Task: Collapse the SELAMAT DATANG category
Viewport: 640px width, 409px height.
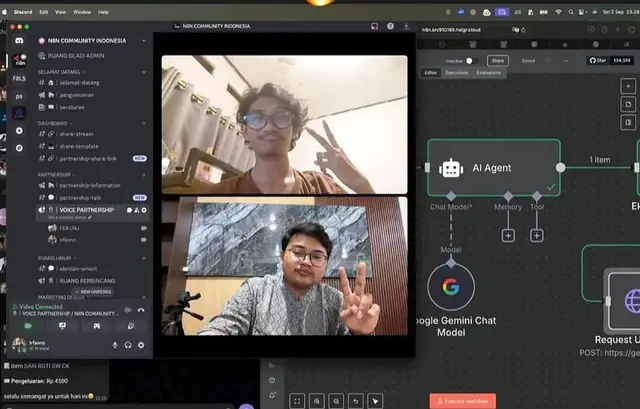Action: (x=60, y=72)
